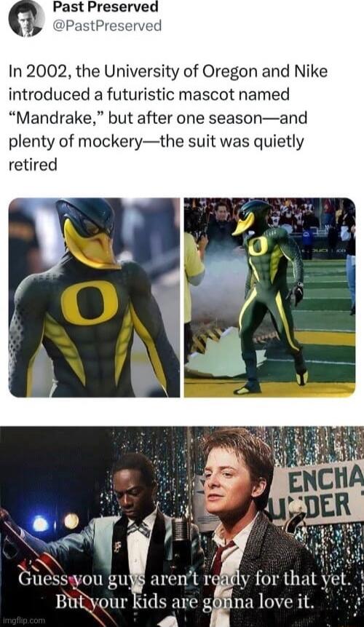Image resolution: width=364 pixels, height=627 pixels.
Task: Open the close-up Mandrake mascot photo
Action: [95, 297]
